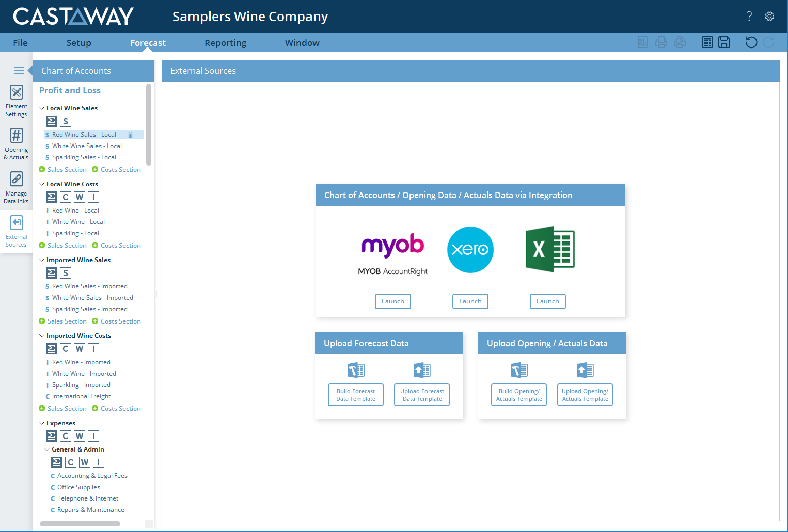This screenshot has height=532, width=788.
Task: Open the Profit and Loss heading link
Action: (70, 90)
